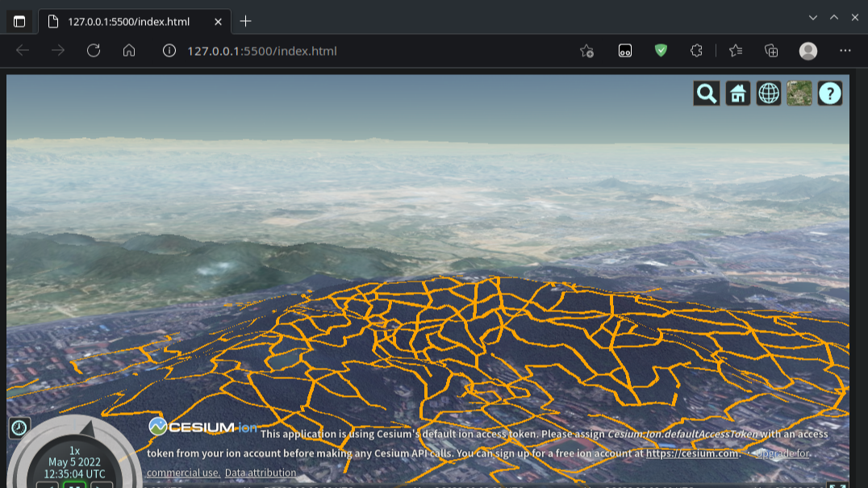This screenshot has width=868, height=488.
Task: Click the commercial use link
Action: [x=183, y=473]
